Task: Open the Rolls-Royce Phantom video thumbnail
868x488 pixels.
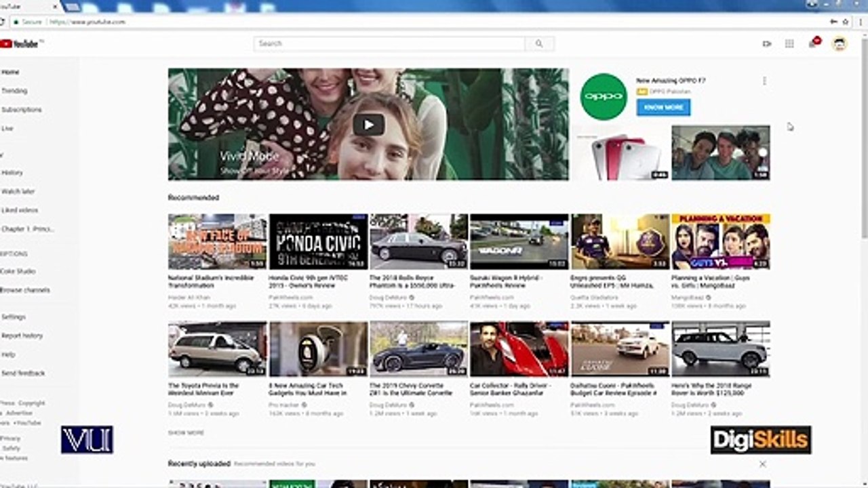Action: (x=418, y=242)
